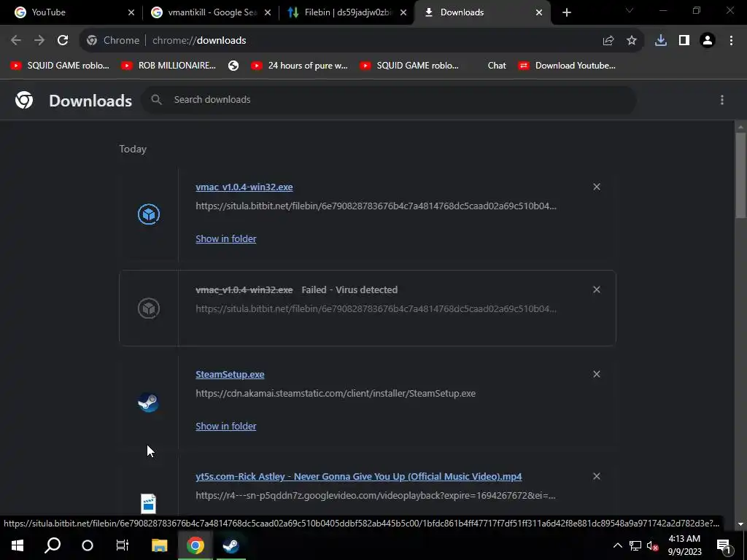Close the Filebin tab
This screenshot has height=560, width=747.
point(403,12)
